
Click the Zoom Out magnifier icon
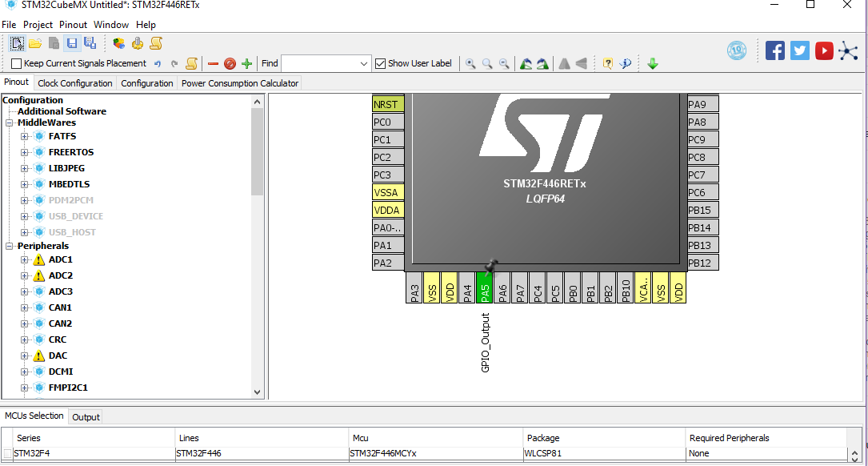pos(504,64)
